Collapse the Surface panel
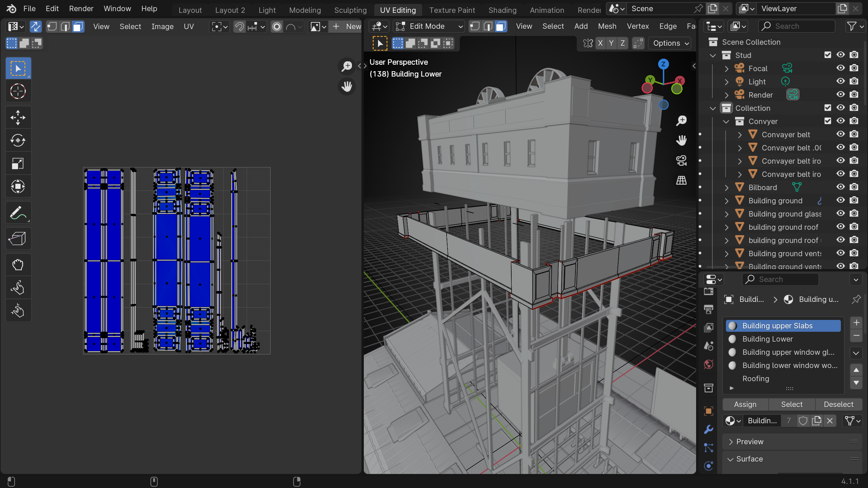 pos(792,459)
